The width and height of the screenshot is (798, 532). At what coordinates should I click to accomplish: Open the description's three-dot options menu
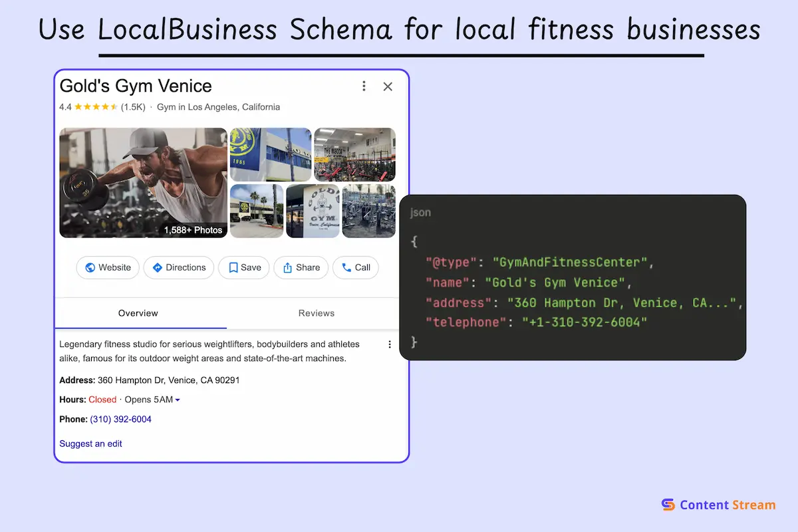pos(390,344)
